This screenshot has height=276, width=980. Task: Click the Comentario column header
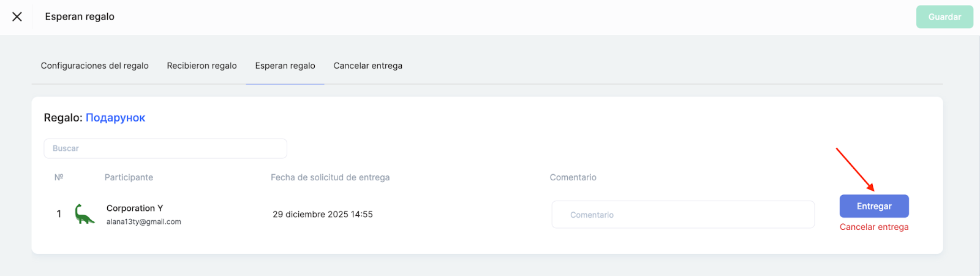point(573,177)
